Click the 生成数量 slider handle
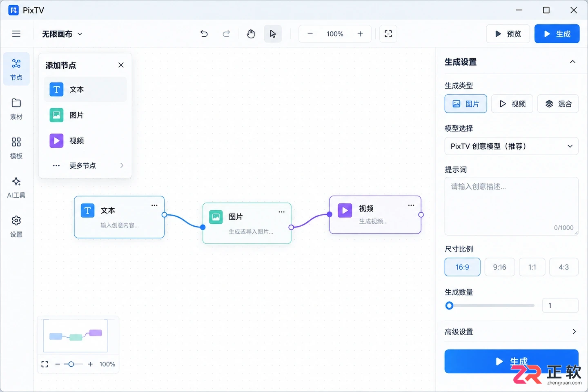Screen dimensions: 588x392 [x=449, y=305]
